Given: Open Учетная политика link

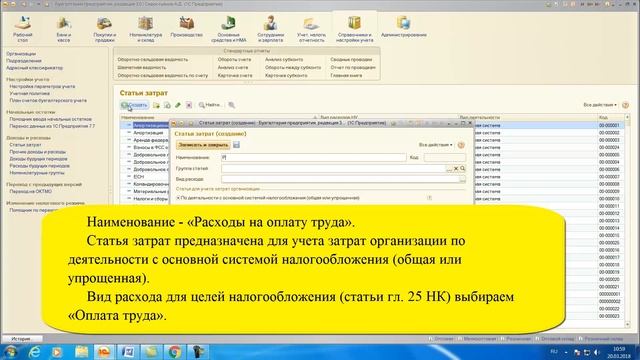Looking at the screenshot, I should click(x=29, y=93).
